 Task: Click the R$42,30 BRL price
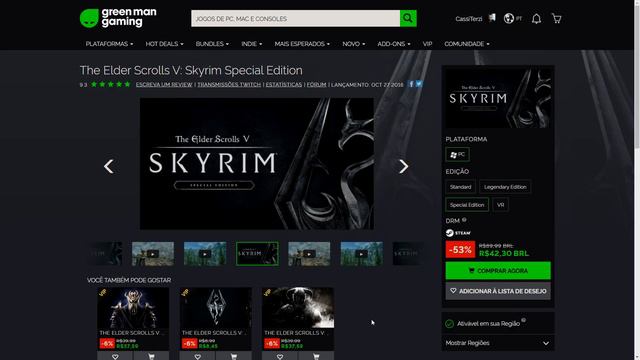point(504,253)
